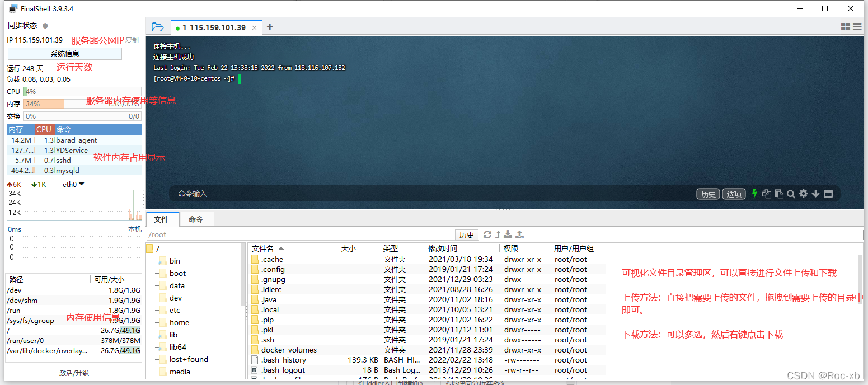
Task: Select the data folder in tree
Action: point(172,285)
